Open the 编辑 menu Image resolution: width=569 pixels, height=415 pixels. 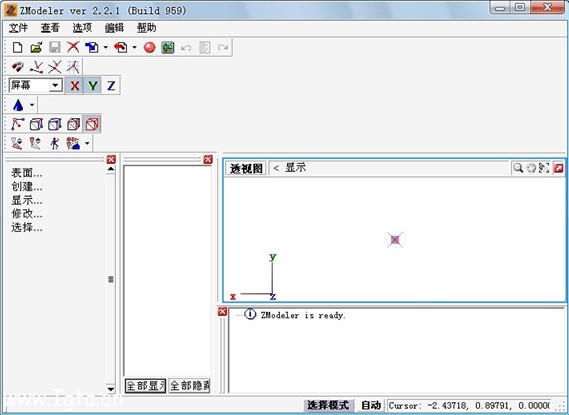[114, 28]
